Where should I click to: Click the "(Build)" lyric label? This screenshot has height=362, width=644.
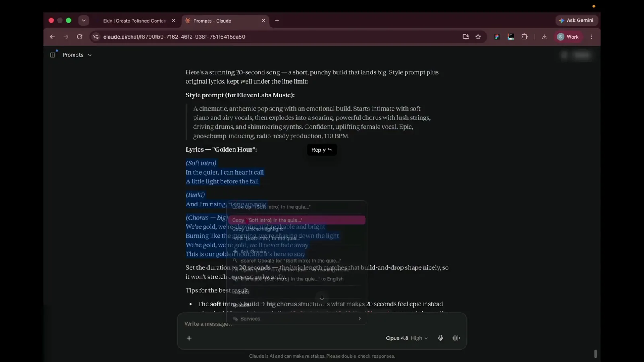point(195,195)
